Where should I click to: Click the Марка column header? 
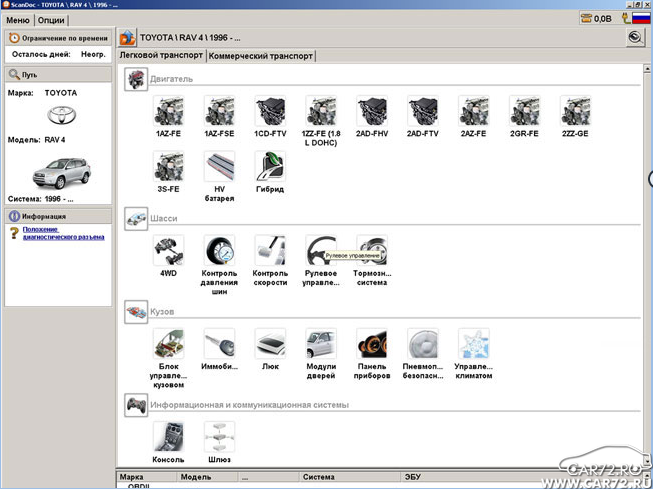[147, 477]
